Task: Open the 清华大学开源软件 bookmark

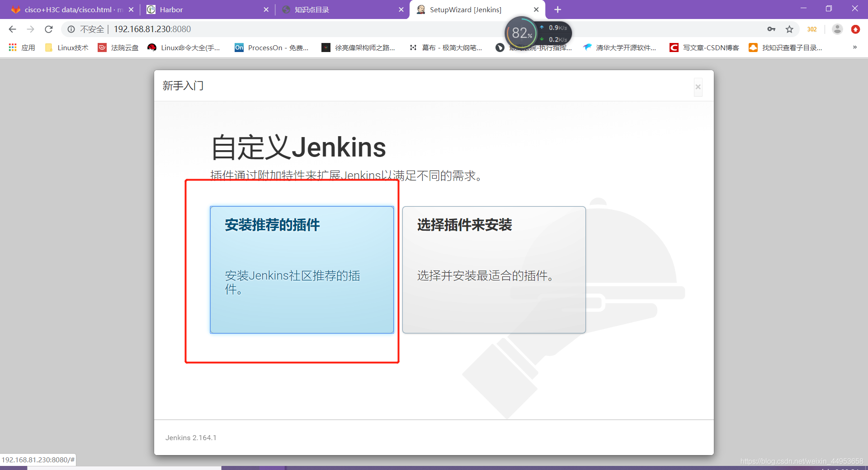Action: tap(619, 47)
